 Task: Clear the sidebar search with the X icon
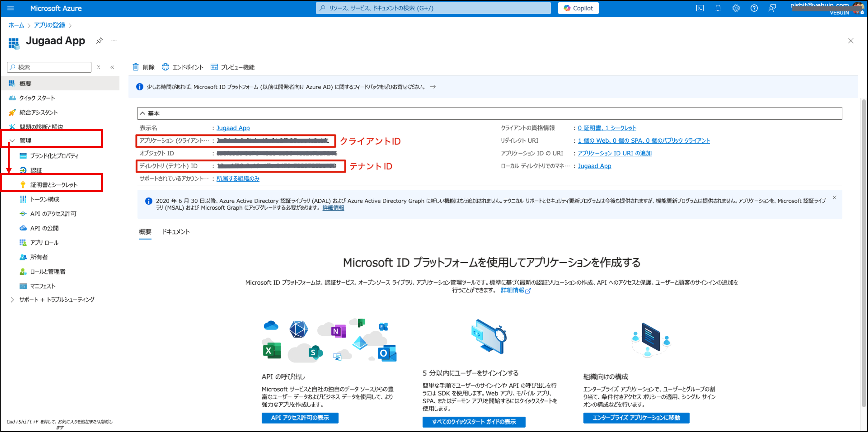click(x=99, y=67)
